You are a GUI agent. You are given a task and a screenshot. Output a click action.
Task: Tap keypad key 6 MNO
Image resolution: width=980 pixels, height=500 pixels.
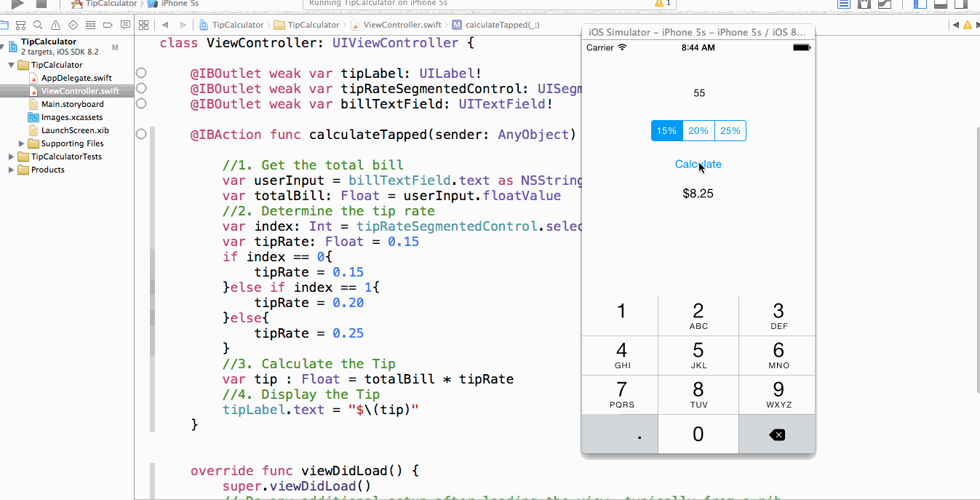click(778, 355)
